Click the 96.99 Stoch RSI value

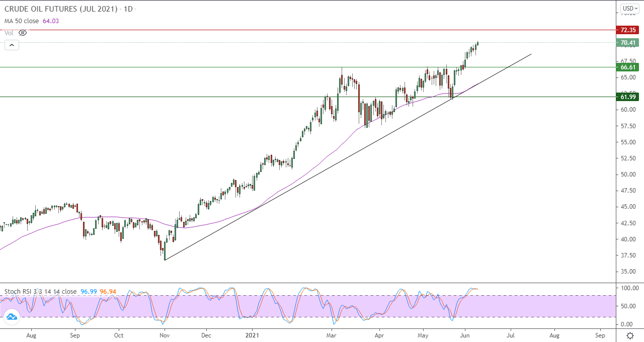pyautogui.click(x=89, y=291)
